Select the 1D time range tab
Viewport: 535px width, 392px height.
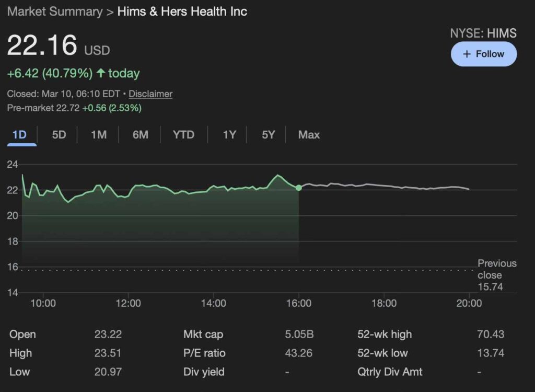tap(19, 135)
